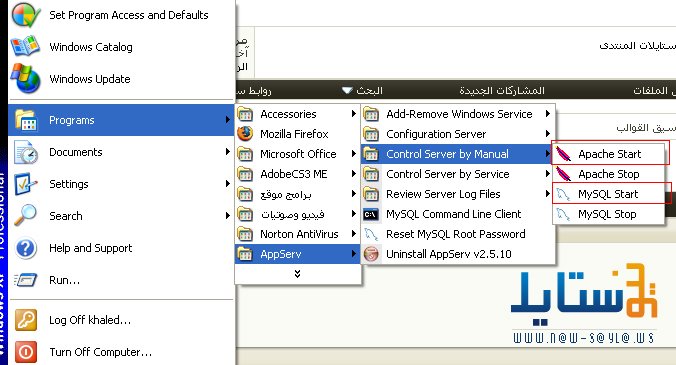Click the Search magnifier icon

(25, 215)
